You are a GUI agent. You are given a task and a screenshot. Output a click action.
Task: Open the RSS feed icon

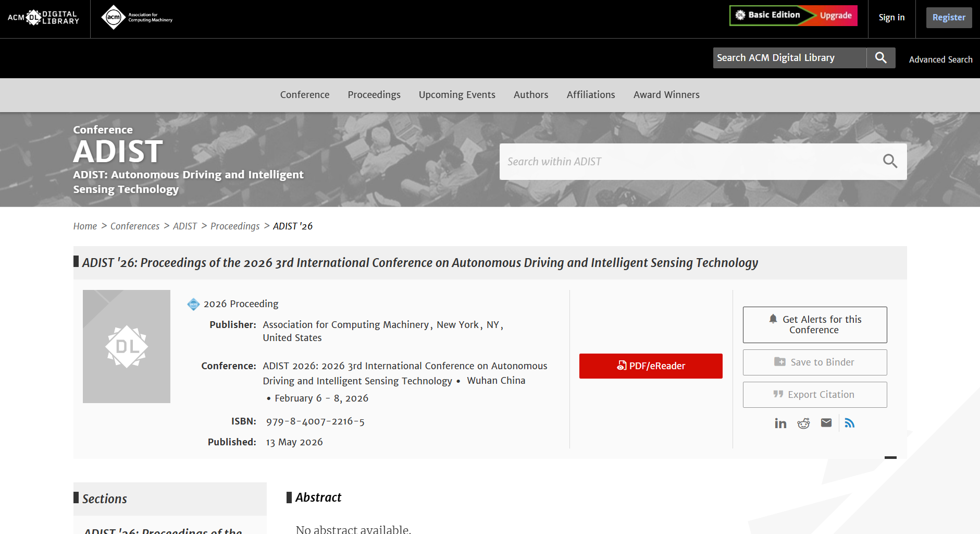850,423
